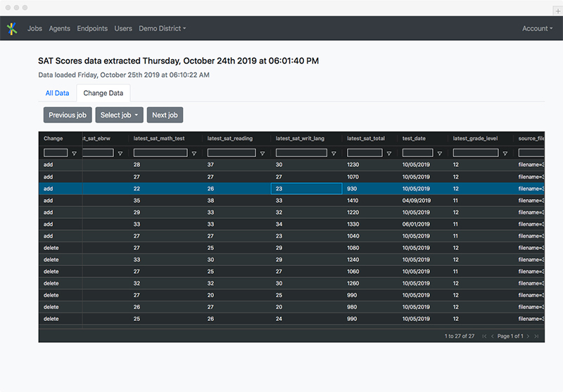Image resolution: width=563 pixels, height=392 pixels.
Task: Click the latest_sat_math_test filter text field
Action: click(160, 153)
